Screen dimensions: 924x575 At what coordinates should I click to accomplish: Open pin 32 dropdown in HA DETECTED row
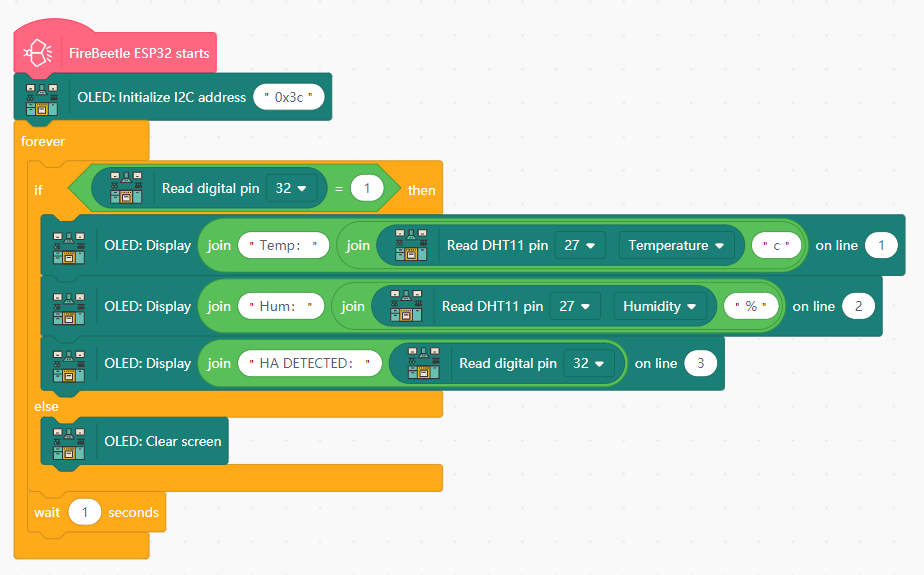[x=592, y=363]
